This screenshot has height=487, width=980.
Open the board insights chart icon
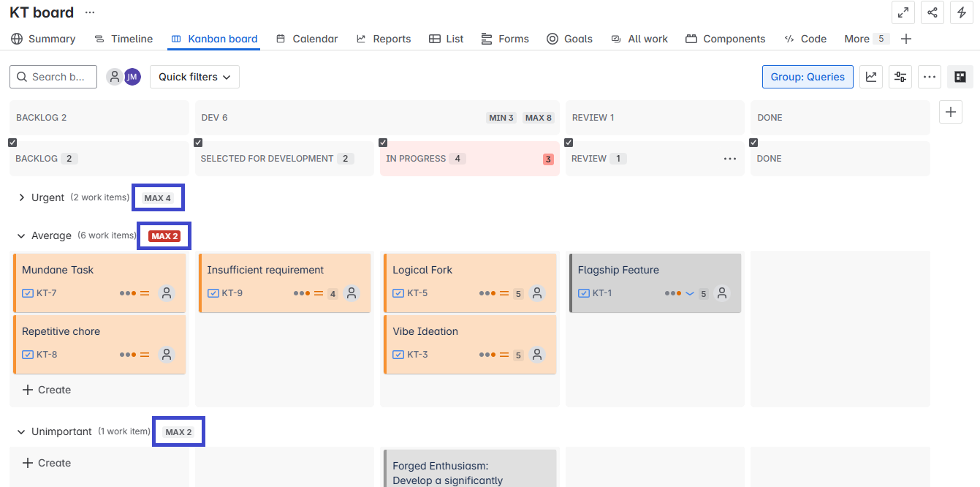[871, 77]
